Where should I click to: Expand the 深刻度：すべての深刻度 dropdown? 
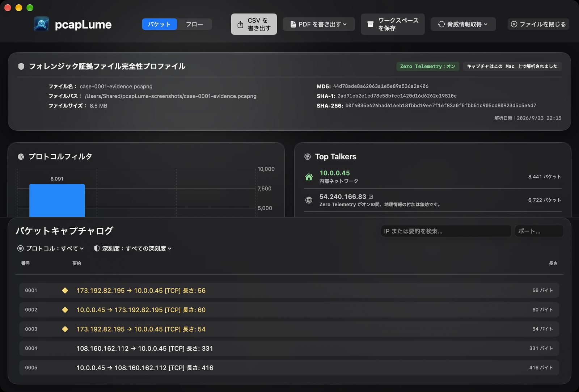click(133, 248)
